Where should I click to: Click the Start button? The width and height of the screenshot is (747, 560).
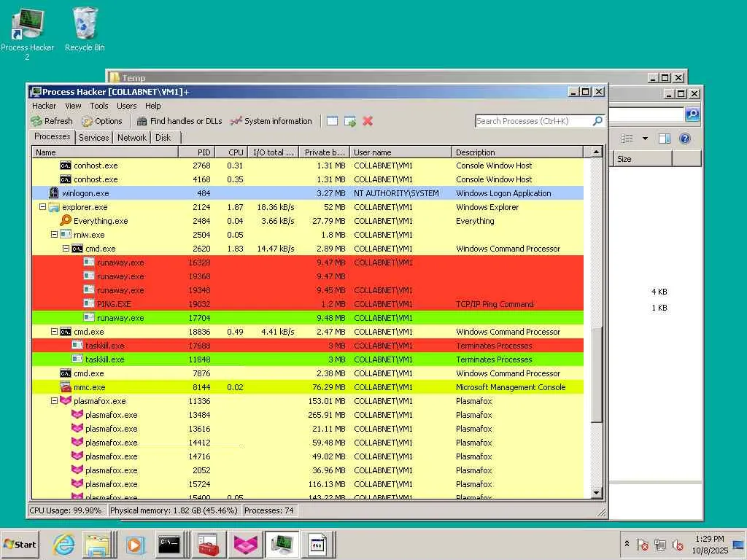click(20, 544)
